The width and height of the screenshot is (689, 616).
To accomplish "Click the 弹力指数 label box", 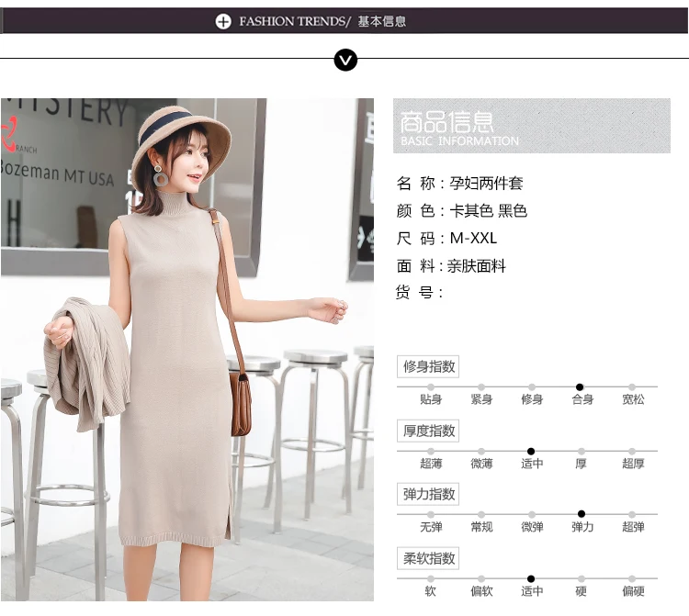I will 428,495.
